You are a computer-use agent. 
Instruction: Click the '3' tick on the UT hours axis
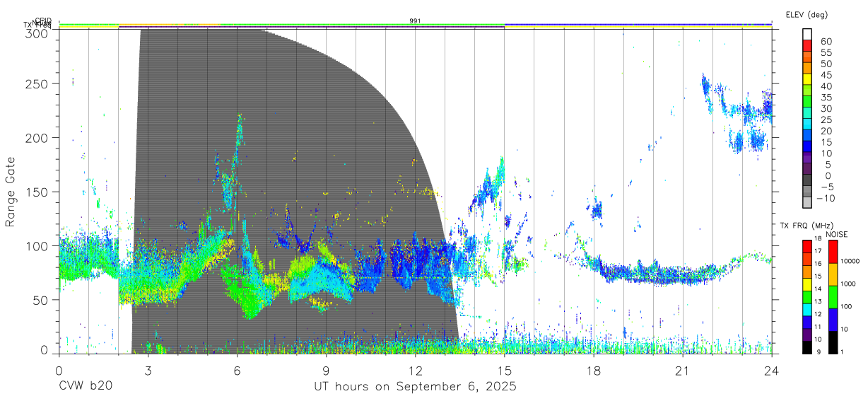[148, 370]
